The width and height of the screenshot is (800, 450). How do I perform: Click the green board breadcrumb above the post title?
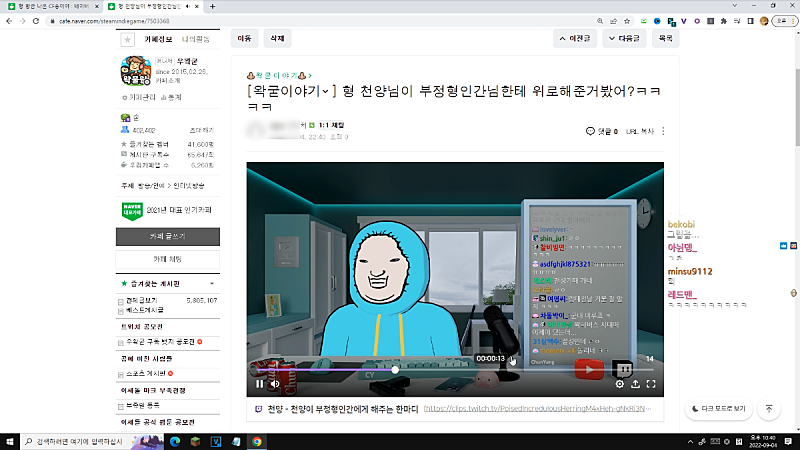(279, 76)
